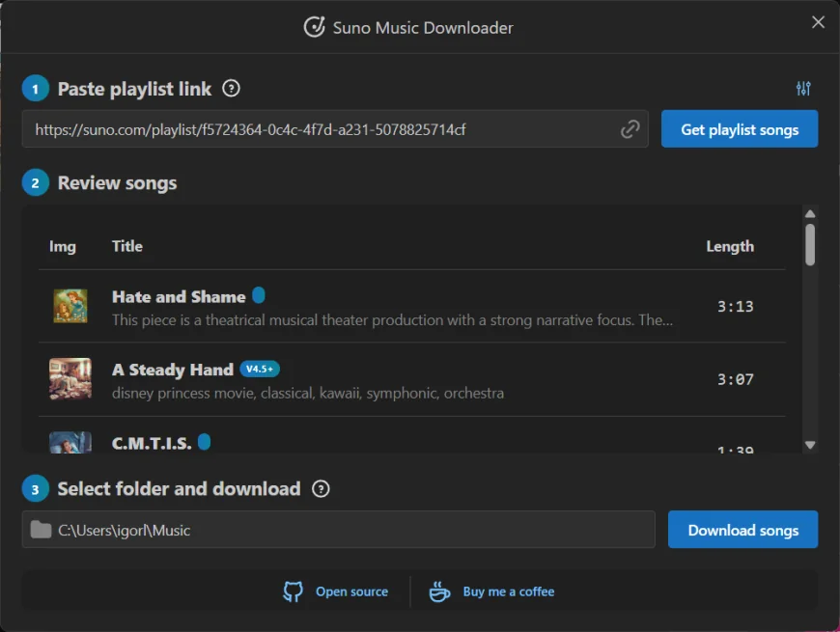
Task: Select the Hate and Shame song title
Action: point(179,296)
